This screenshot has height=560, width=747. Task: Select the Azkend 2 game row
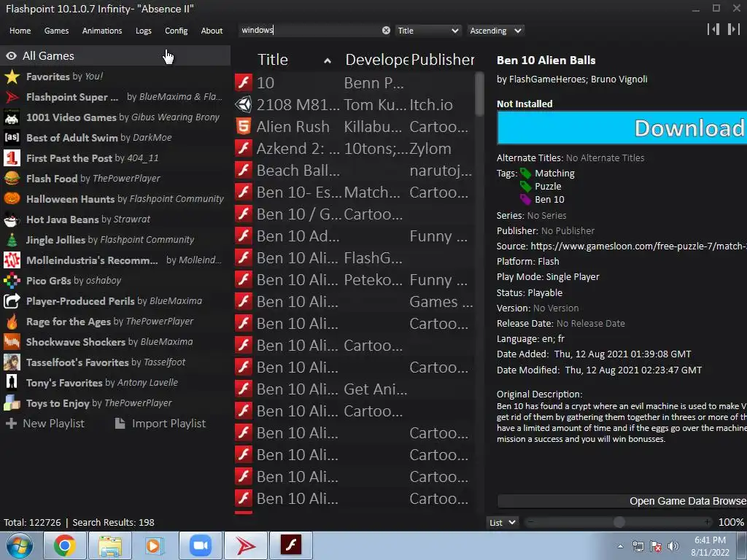(354, 148)
